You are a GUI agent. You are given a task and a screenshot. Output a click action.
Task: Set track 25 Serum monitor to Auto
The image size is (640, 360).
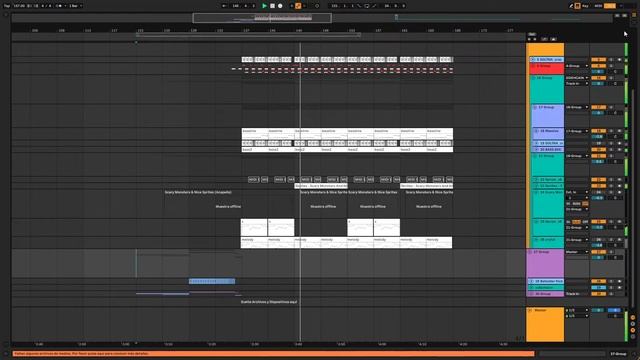point(576,222)
